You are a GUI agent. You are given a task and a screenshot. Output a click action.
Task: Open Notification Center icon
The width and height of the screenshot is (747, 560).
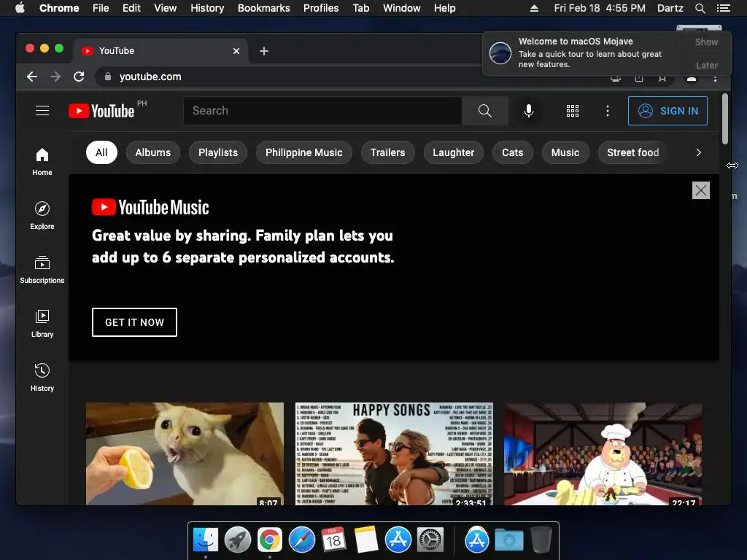[x=723, y=8]
